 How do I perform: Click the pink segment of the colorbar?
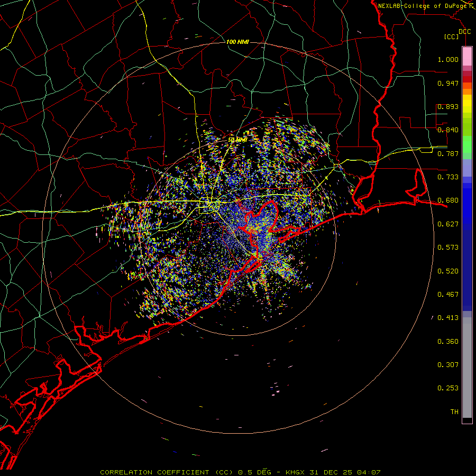tap(467, 57)
